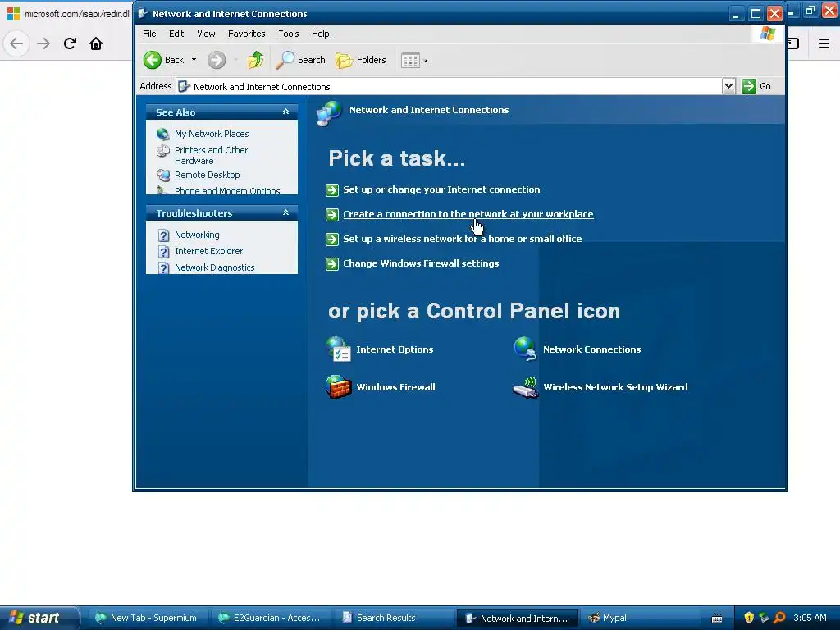The width and height of the screenshot is (840, 630).
Task: Click arrow icon beside Firewall settings task
Action: point(332,264)
